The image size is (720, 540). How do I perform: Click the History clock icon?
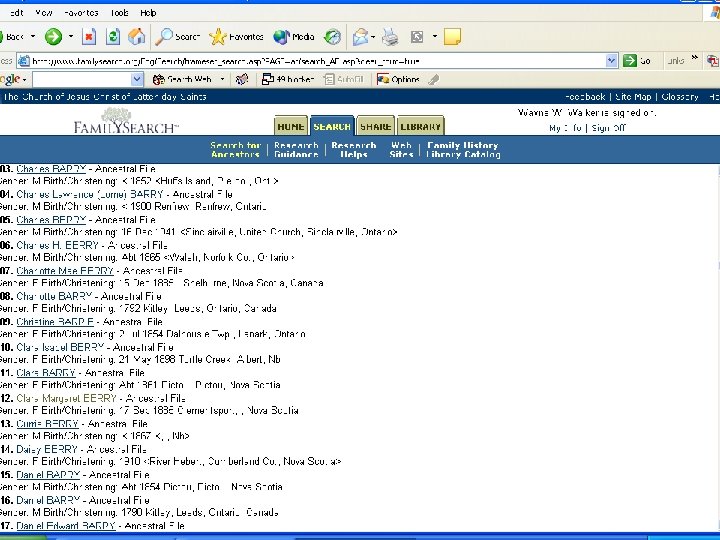pos(332,37)
